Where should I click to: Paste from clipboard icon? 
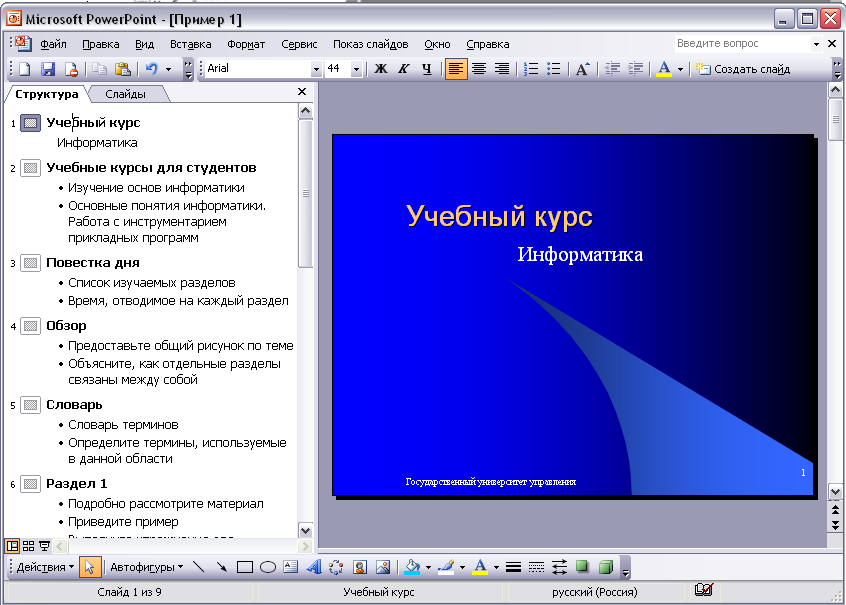(x=123, y=69)
